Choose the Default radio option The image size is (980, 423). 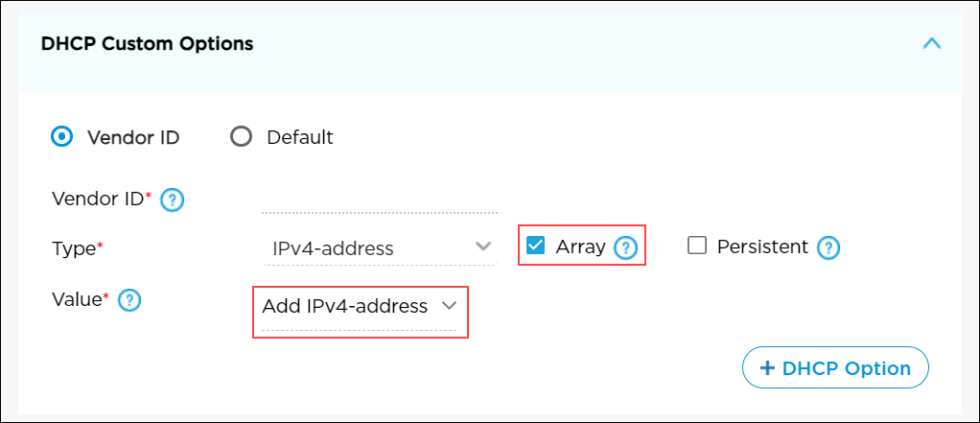[x=241, y=137]
